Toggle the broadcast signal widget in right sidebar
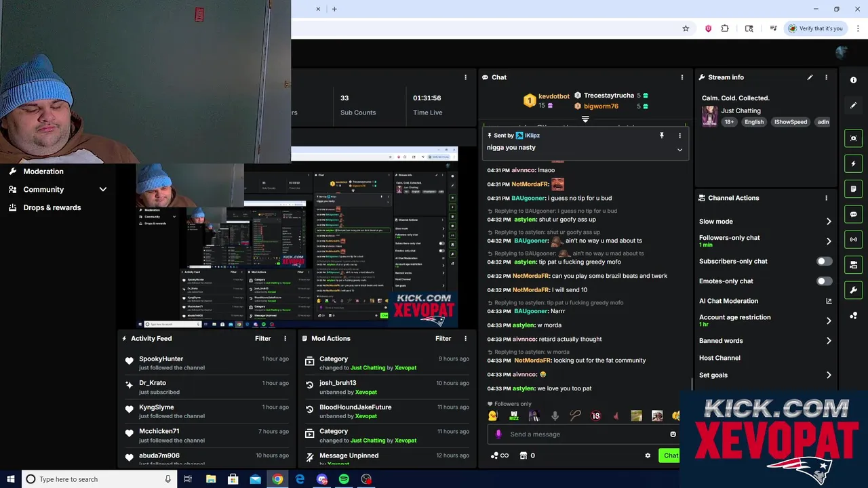This screenshot has width=868, height=488. click(853, 239)
